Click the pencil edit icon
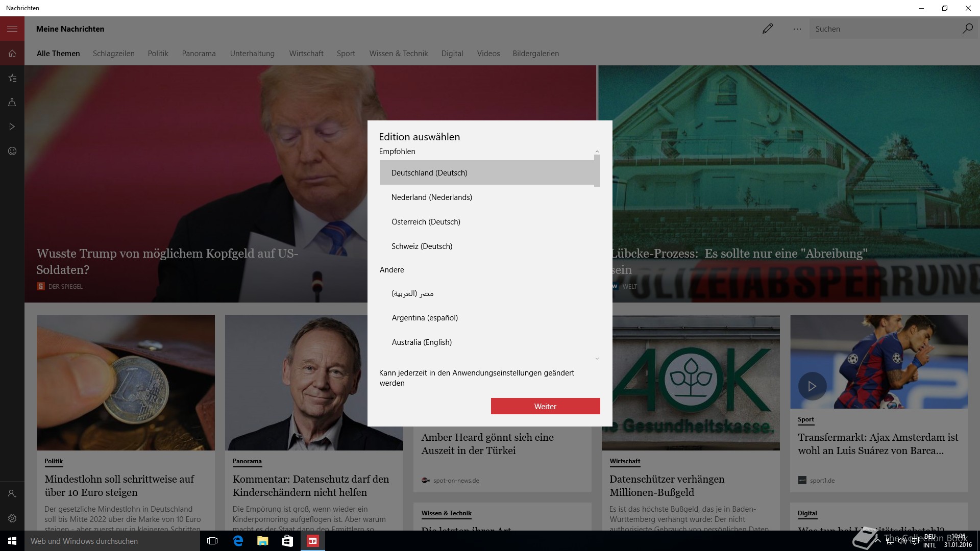The height and width of the screenshot is (551, 980). pos(767,29)
